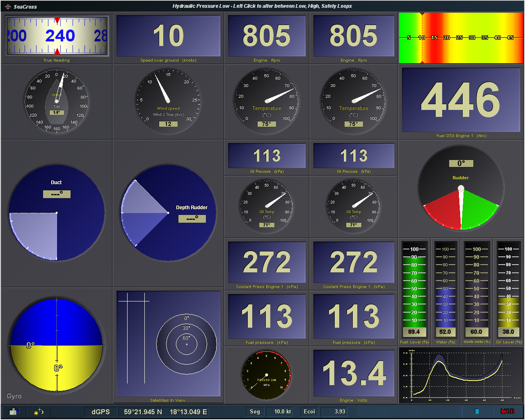Image resolution: width=525 pixels, height=420 pixels.
Task: Click the right Oil Temp gauge 71°
Action: pyautogui.click(x=354, y=206)
